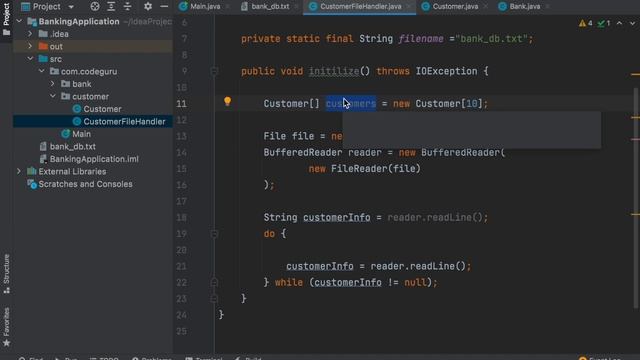Click fold end marker at line 22
This screenshot has height=360, width=640.
tap(214, 282)
